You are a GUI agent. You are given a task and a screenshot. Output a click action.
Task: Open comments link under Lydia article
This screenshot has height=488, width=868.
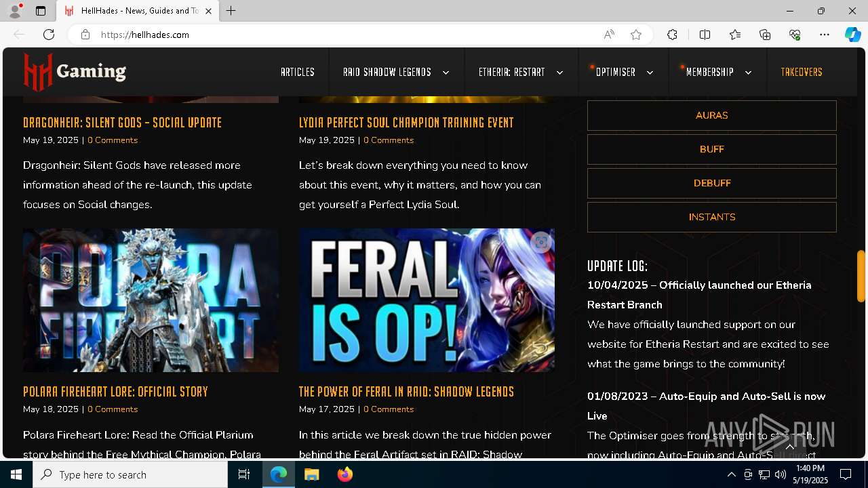pyautogui.click(x=389, y=140)
